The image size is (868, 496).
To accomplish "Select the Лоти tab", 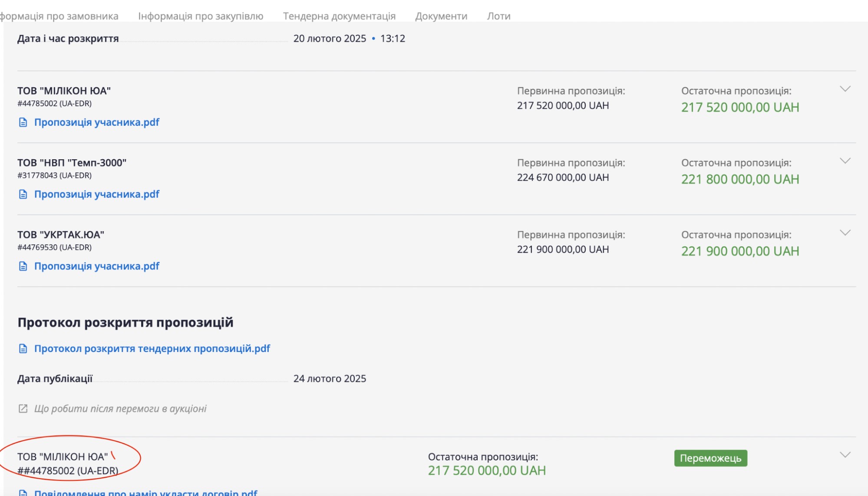I will click(x=498, y=16).
